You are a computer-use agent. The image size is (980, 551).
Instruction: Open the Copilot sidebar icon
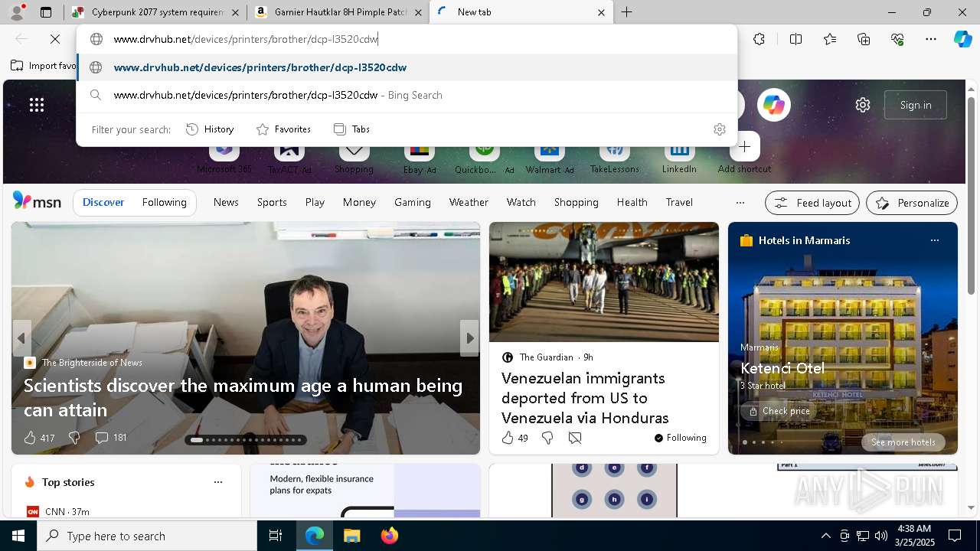click(x=962, y=39)
